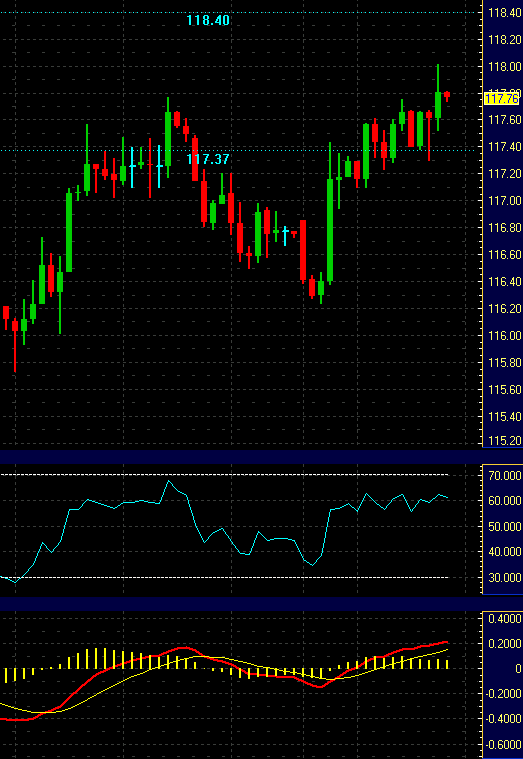Click 0.2000 on the MACD scale

tap(505, 644)
